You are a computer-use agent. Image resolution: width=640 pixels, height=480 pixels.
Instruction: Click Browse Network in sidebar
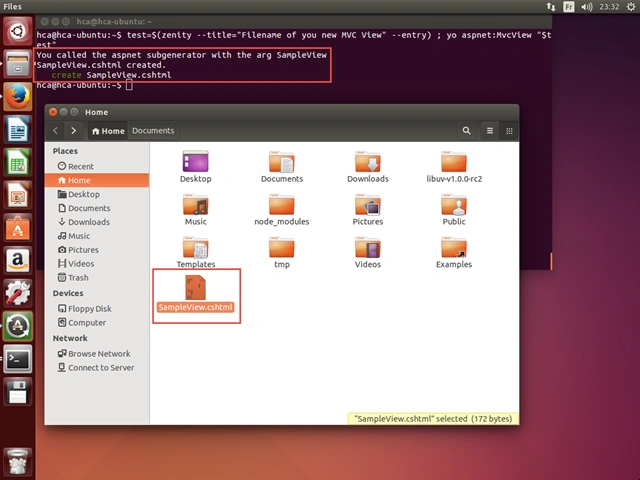tap(97, 353)
